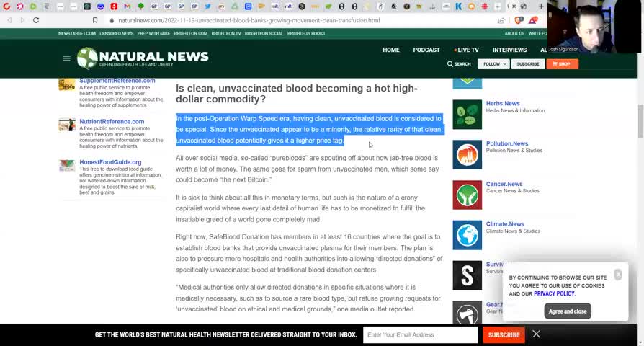The height and width of the screenshot is (346, 644).
Task: Click the HonestFoodGuide thumbnail image
Action: pyautogui.click(x=66, y=165)
